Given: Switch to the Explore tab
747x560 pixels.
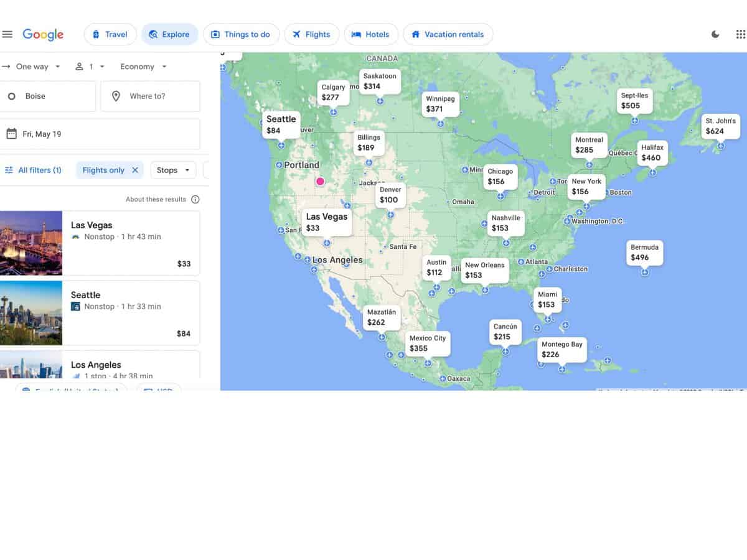Looking at the screenshot, I should pyautogui.click(x=170, y=34).
